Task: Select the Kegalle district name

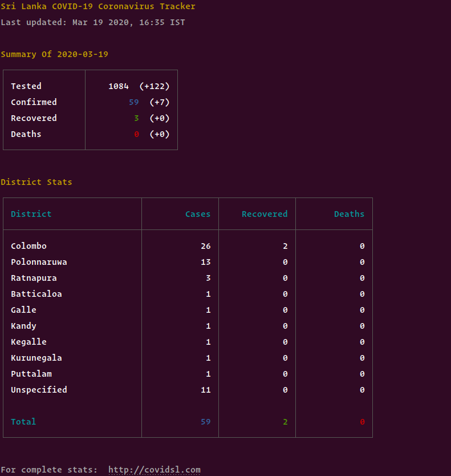Action: pos(29,342)
